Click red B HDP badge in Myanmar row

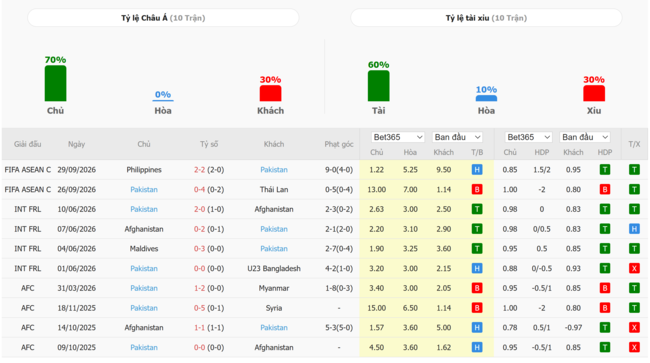pyautogui.click(x=605, y=288)
